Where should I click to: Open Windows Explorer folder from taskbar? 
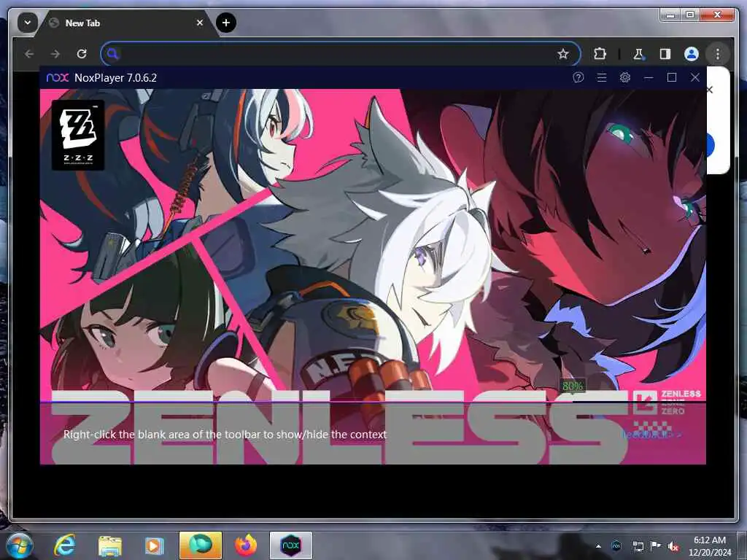[110, 546]
